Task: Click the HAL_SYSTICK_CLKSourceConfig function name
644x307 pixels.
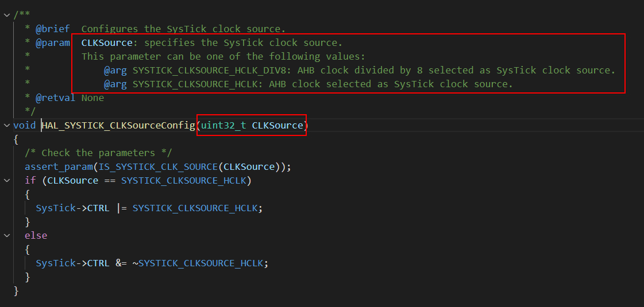Action: tap(119, 126)
